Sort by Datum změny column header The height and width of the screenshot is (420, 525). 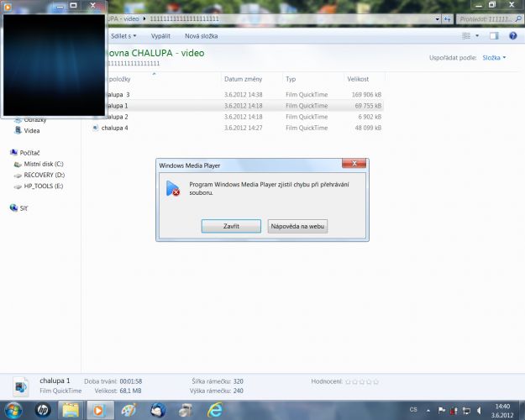(x=243, y=79)
